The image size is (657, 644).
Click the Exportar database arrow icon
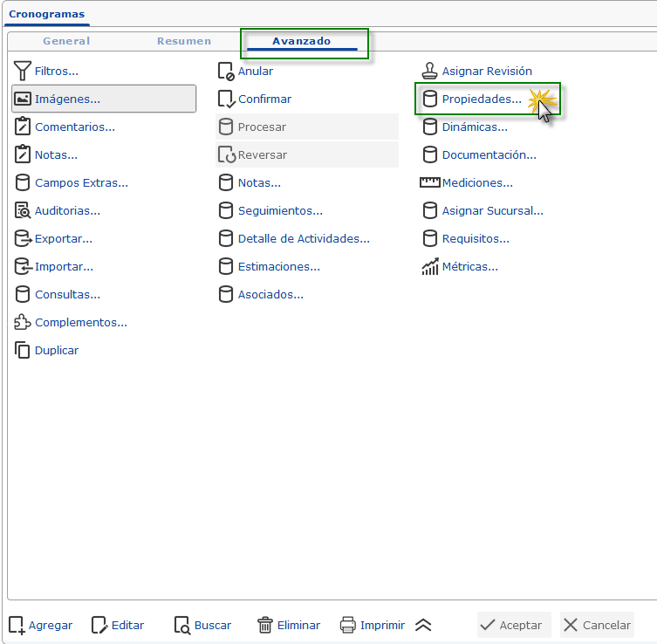tap(23, 238)
